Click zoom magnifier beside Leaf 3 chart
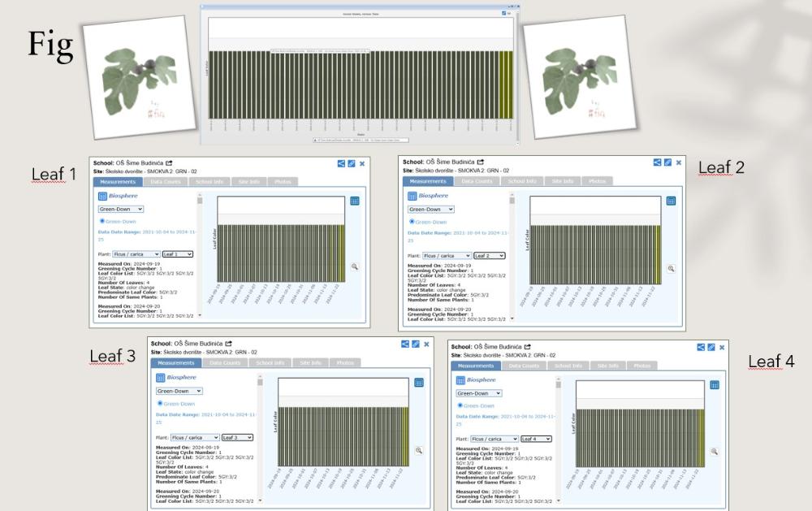Image resolution: width=812 pixels, height=511 pixels. (419, 450)
